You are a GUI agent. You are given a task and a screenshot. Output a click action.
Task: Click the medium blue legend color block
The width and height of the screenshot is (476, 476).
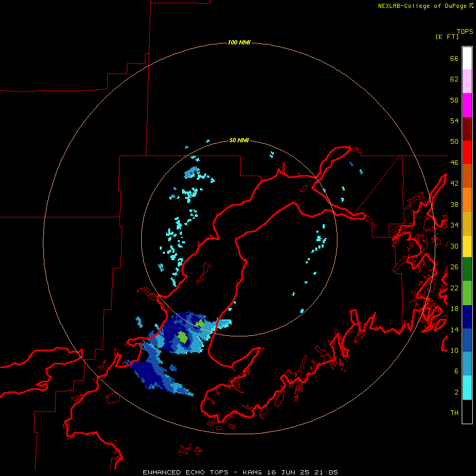click(467, 340)
